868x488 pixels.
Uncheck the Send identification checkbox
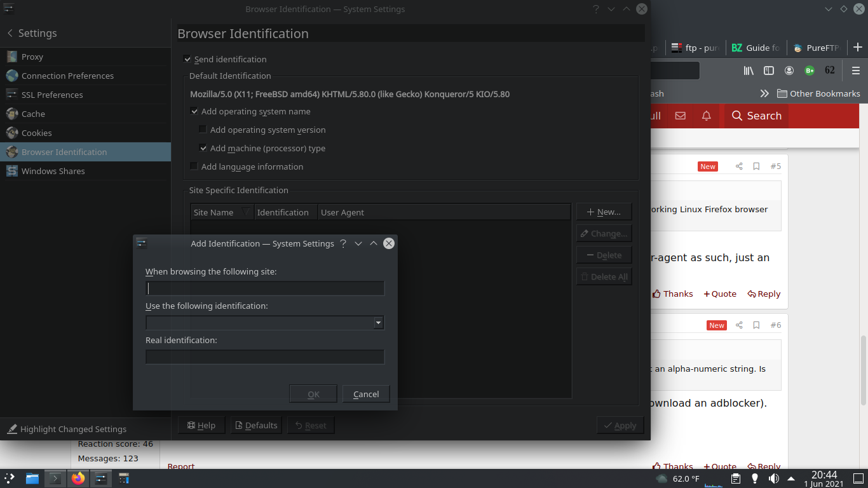187,59
